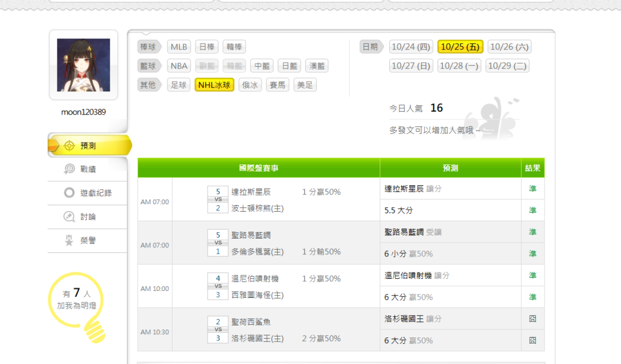
Task: Click the 棒球 category label
Action: [x=149, y=47]
